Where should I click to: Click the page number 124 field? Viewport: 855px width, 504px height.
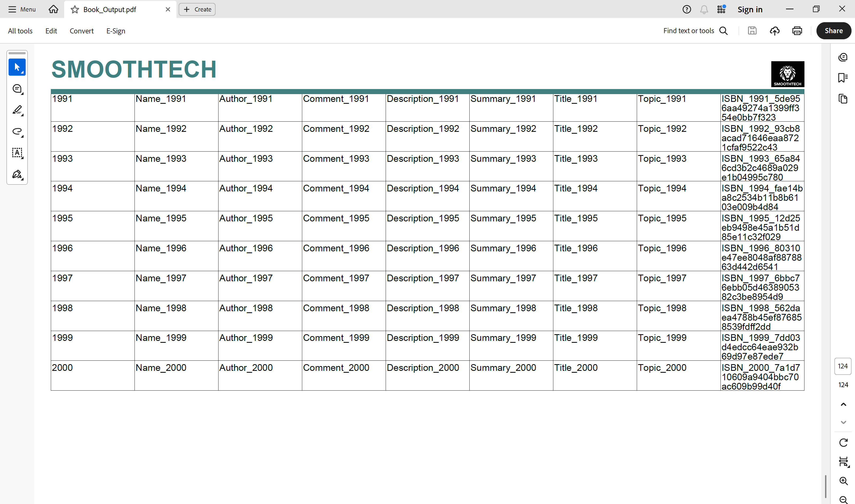point(842,366)
